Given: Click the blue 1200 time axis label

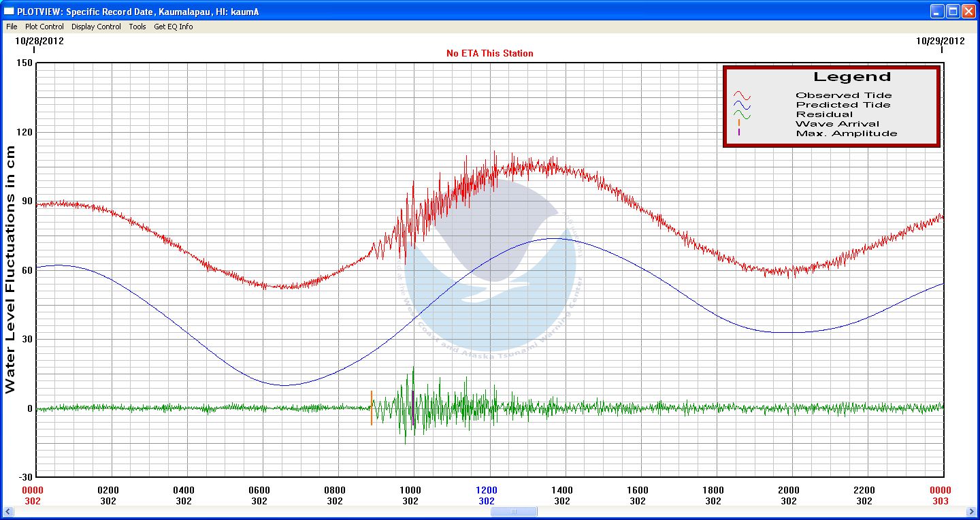Looking at the screenshot, I should point(487,490).
